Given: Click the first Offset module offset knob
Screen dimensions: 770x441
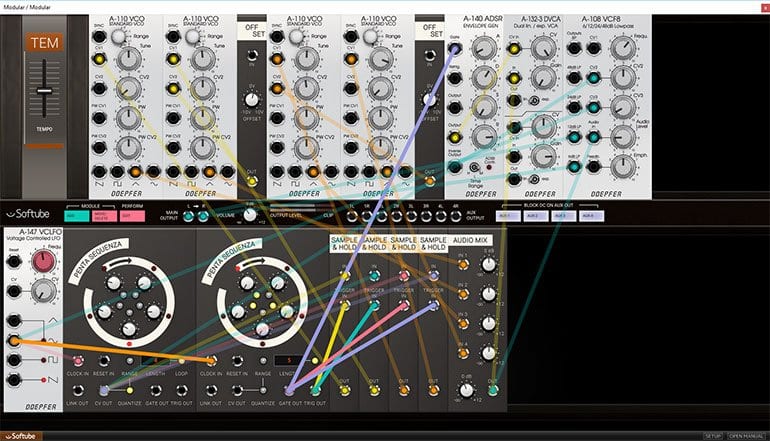Looking at the screenshot, I should 251,100.
